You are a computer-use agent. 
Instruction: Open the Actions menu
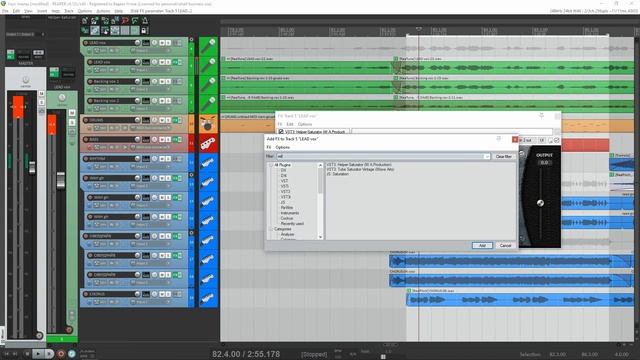[x=103, y=11]
